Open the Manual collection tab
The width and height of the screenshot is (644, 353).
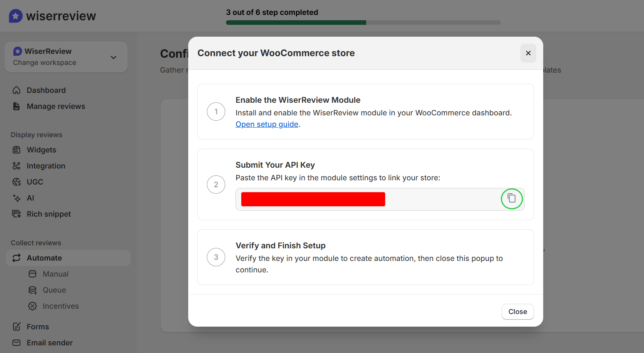tap(56, 274)
